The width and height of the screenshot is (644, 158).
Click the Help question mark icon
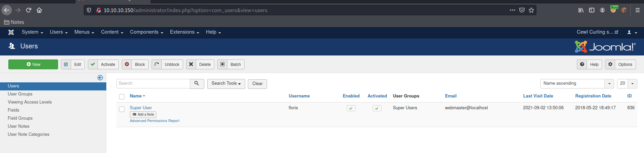click(x=582, y=64)
